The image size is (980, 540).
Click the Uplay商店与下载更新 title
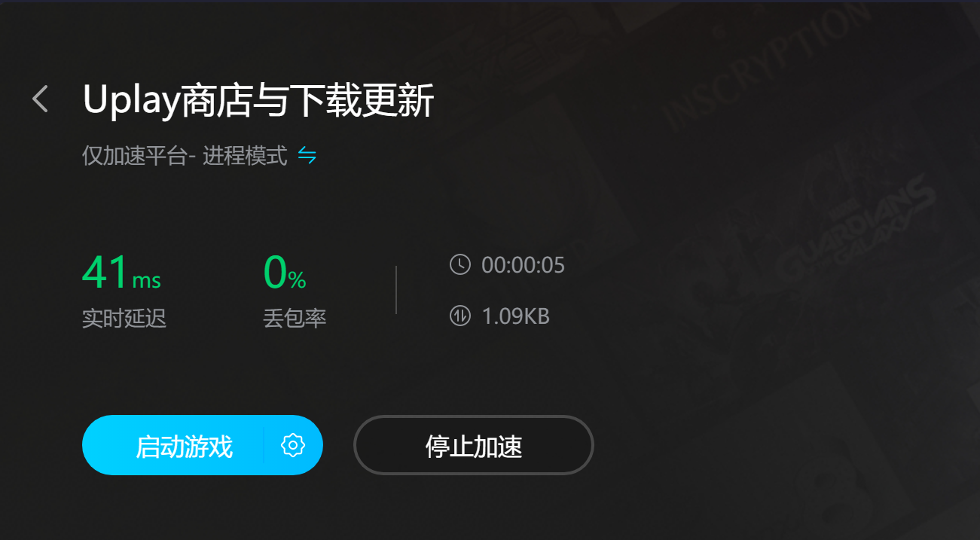(258, 99)
